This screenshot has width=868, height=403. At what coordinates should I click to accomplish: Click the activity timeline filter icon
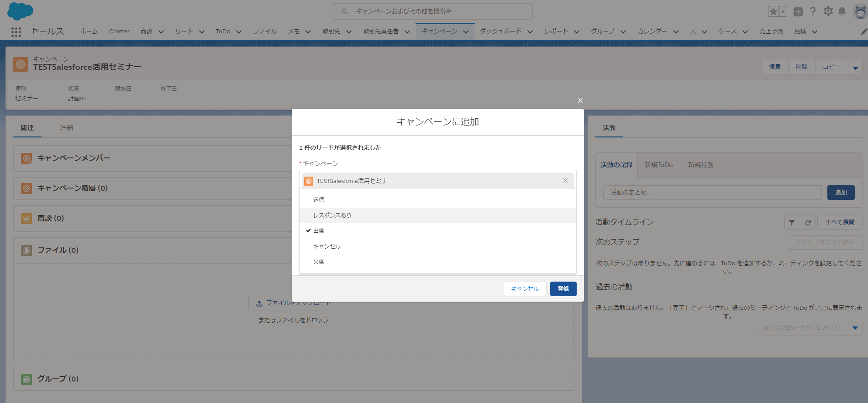point(792,222)
